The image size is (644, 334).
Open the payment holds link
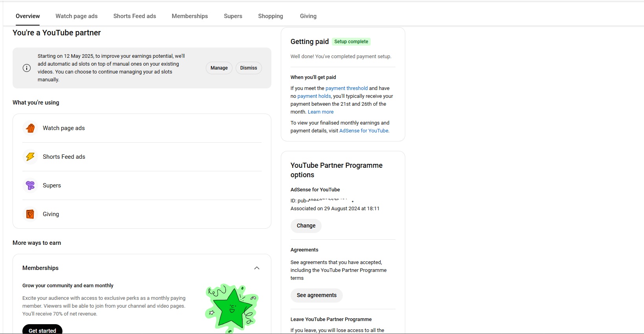point(314,96)
